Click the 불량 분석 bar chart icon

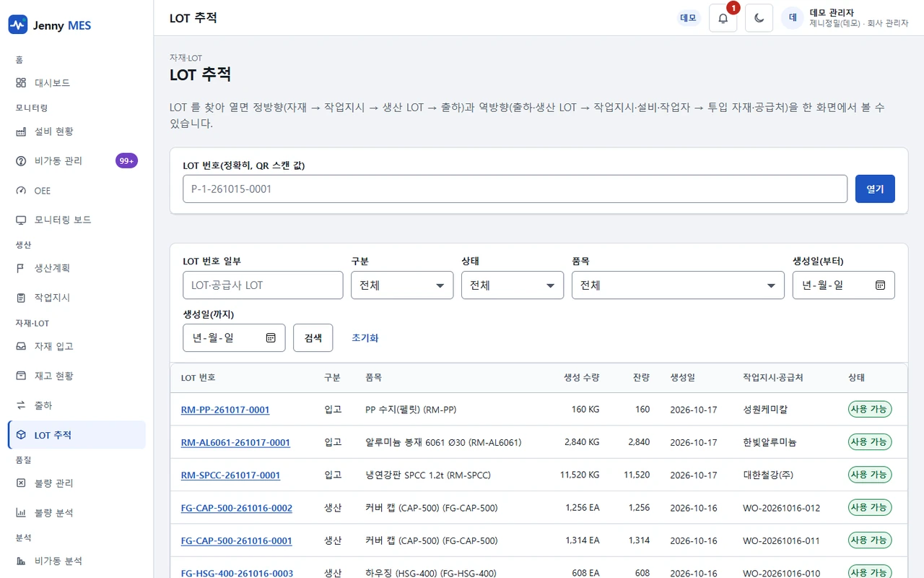(21, 513)
